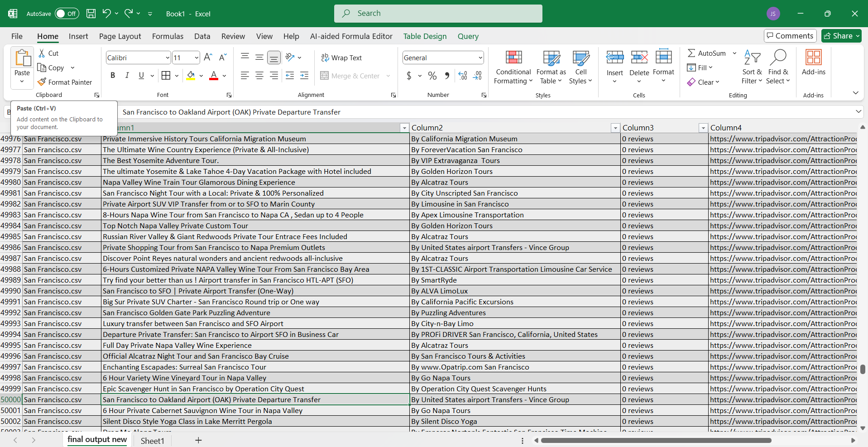Click the vertical scrollbar thumb
Viewport: 868px width, 447px height.
pos(863,369)
